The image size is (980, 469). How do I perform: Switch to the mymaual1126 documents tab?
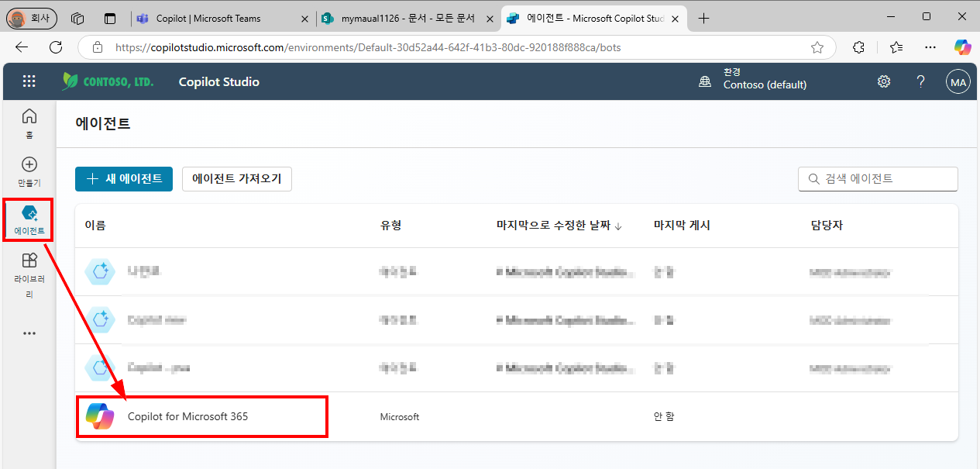point(408,19)
